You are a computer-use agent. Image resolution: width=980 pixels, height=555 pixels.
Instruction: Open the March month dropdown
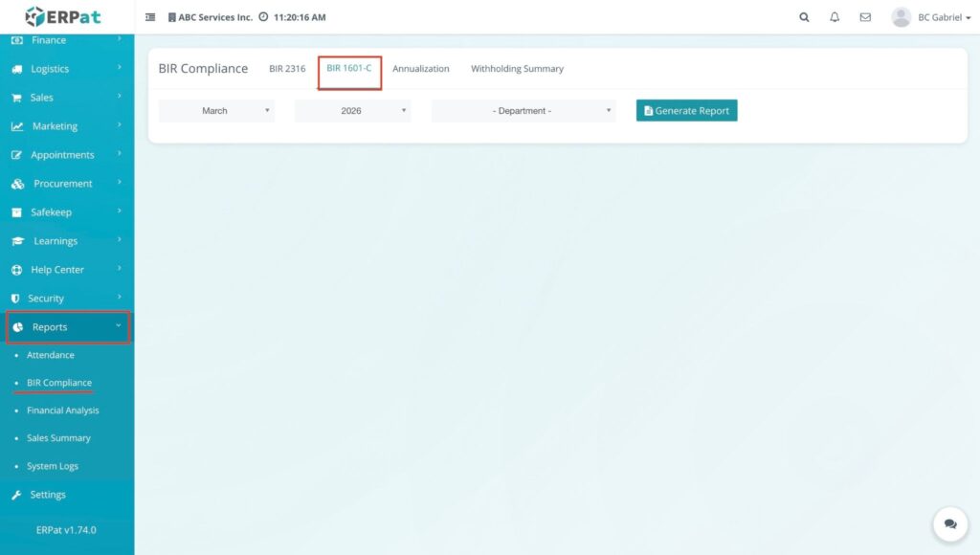pyautogui.click(x=216, y=111)
